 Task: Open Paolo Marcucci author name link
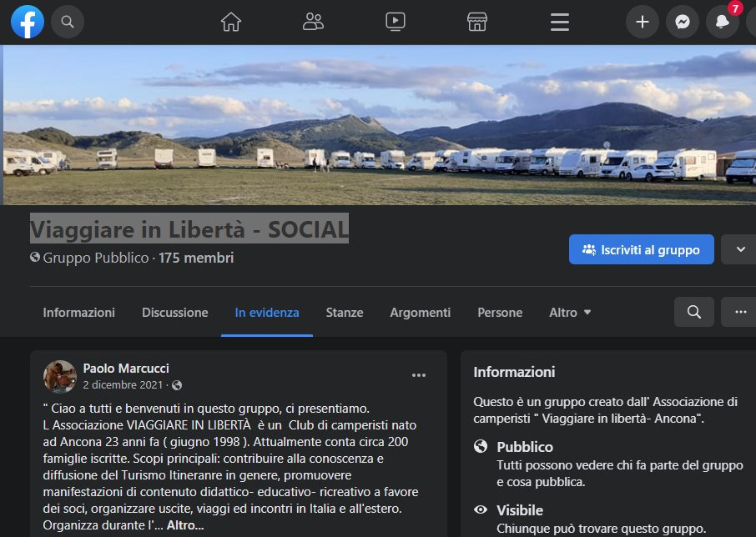point(126,369)
